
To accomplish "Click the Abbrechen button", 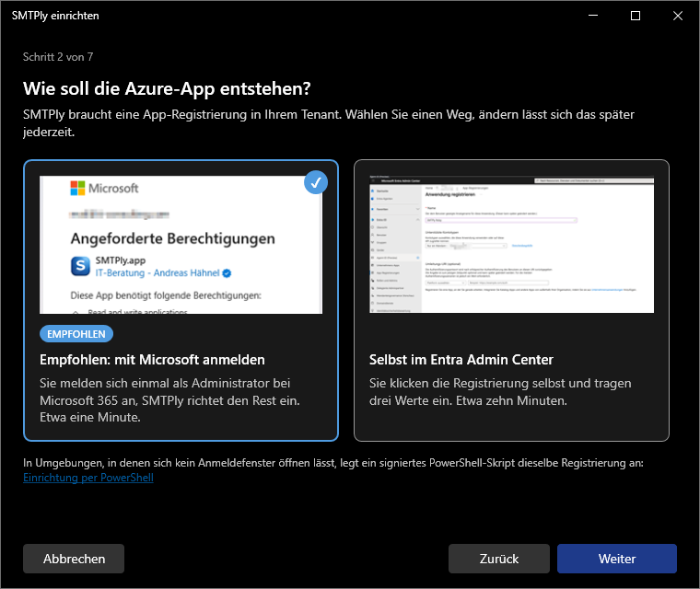I will pos(74,559).
